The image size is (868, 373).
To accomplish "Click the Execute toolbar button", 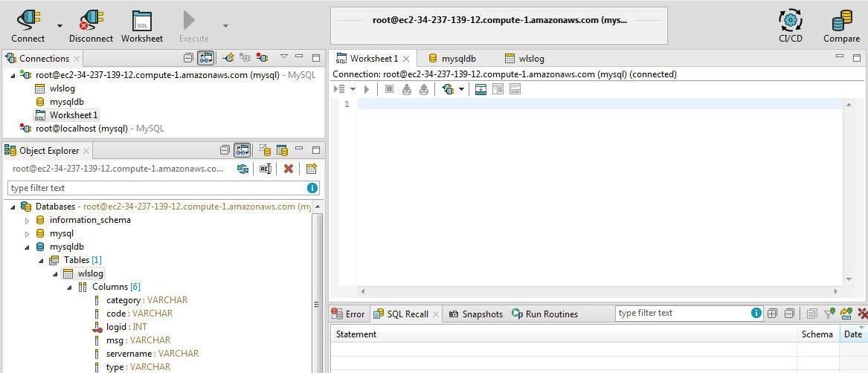I will coord(193,27).
